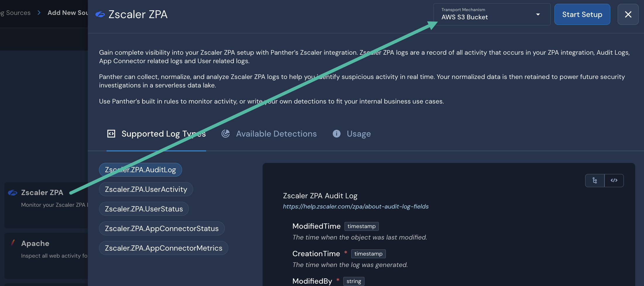The height and width of the screenshot is (286, 644).
Task: Click the Zscaler ZPA logo in panel header
Action: pyautogui.click(x=100, y=14)
